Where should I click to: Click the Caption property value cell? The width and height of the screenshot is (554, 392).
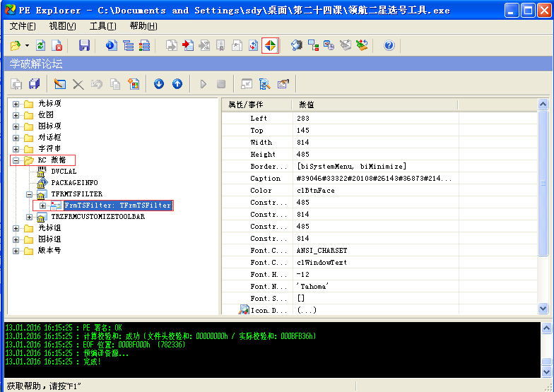pyautogui.click(x=375, y=178)
